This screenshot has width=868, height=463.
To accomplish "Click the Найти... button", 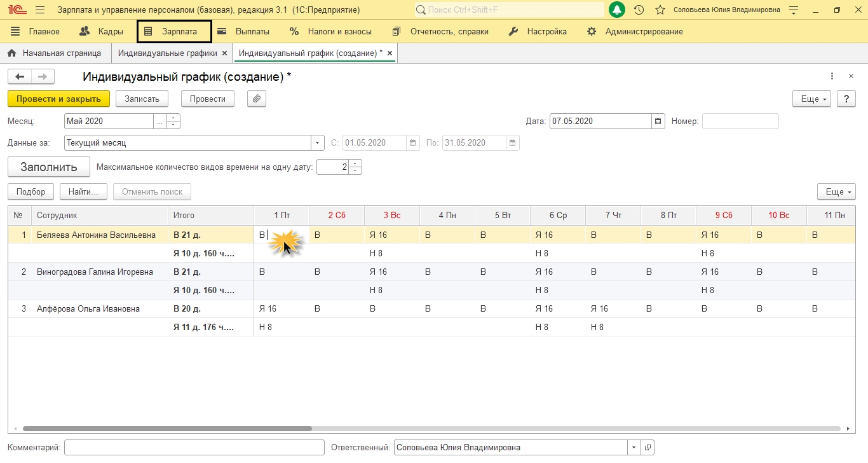I will click(83, 192).
